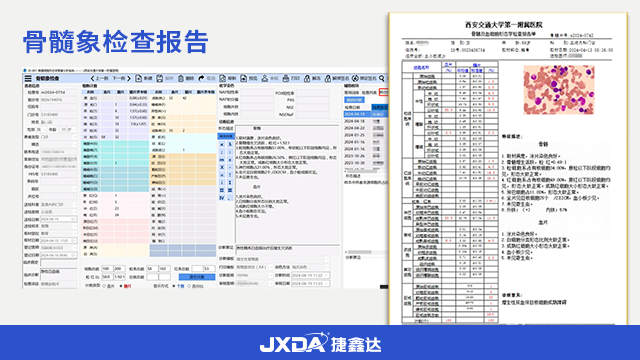
Task: Click the 解冻 unfreeze lock icon
Action: tap(307, 78)
